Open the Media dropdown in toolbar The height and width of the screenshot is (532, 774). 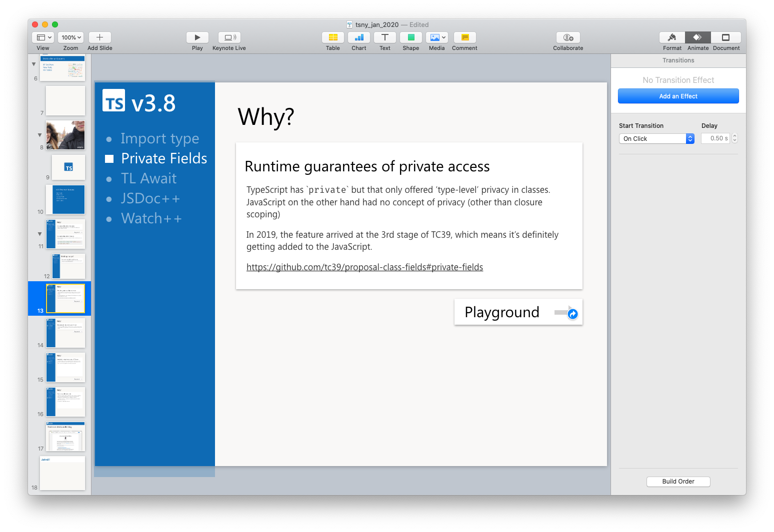pyautogui.click(x=437, y=37)
